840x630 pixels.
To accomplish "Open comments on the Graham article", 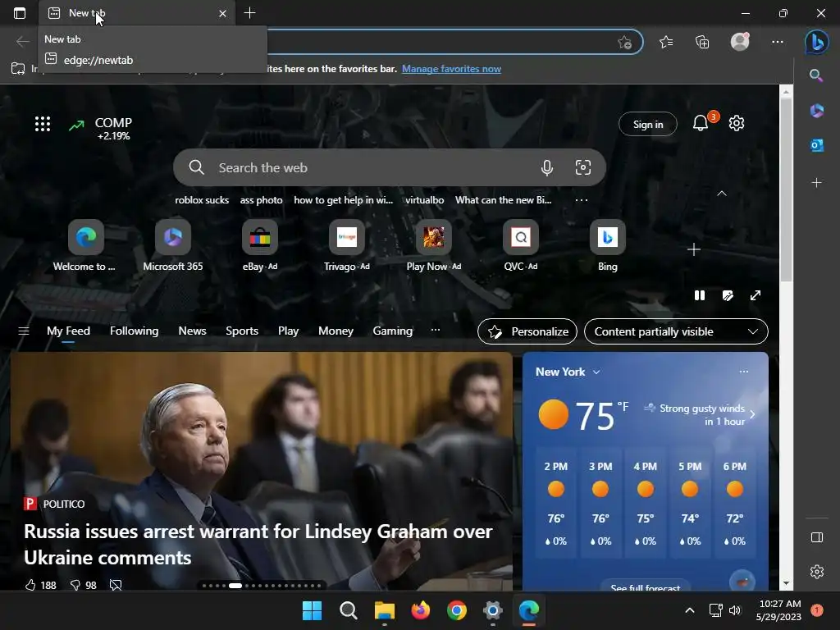I will 116,585.
